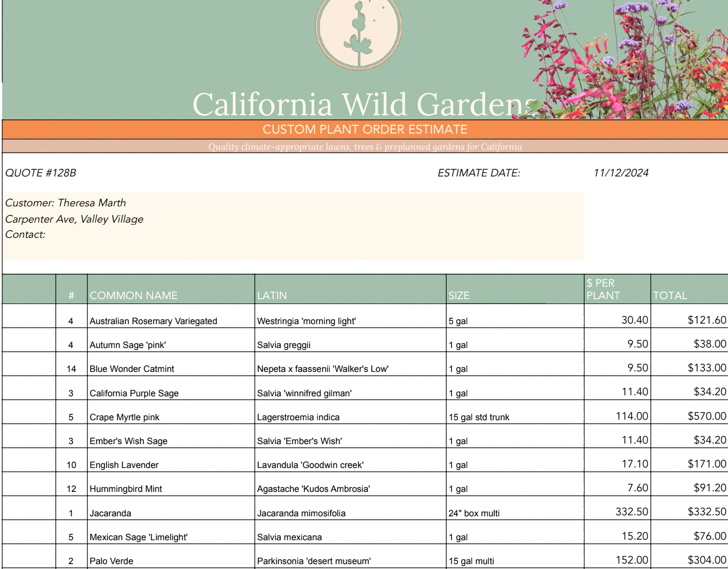Click the tagline about climate-appropriate lawns
728x569 pixels.
point(365,147)
